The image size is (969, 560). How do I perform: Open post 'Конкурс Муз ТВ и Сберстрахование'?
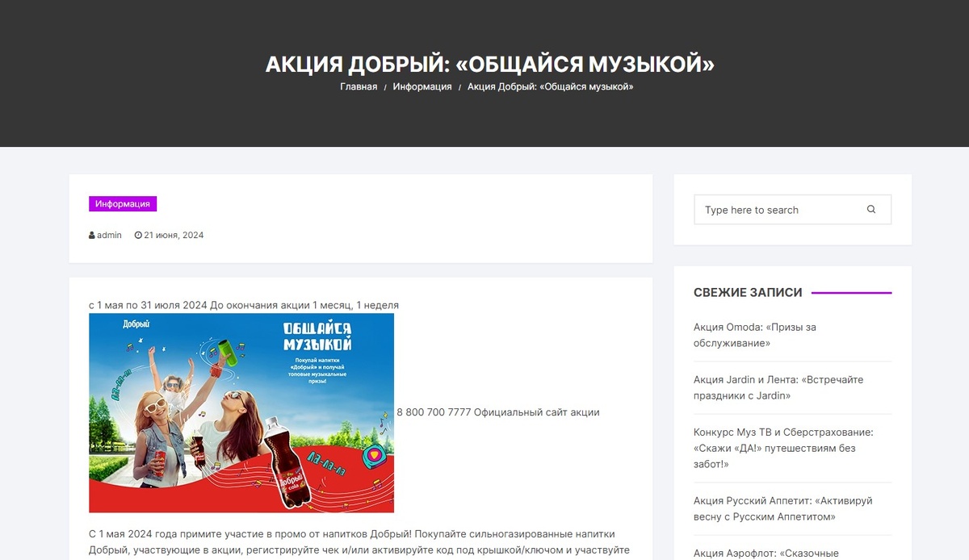(783, 448)
